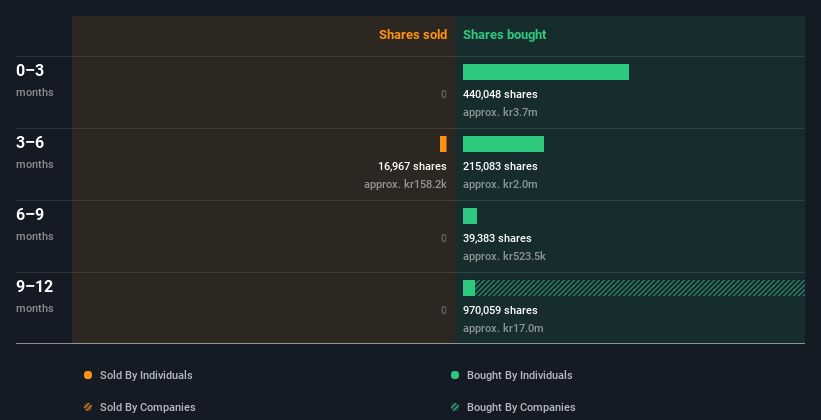Click the 3–6 months orange sold bar
The height and width of the screenshot is (420, 821).
[x=443, y=144]
